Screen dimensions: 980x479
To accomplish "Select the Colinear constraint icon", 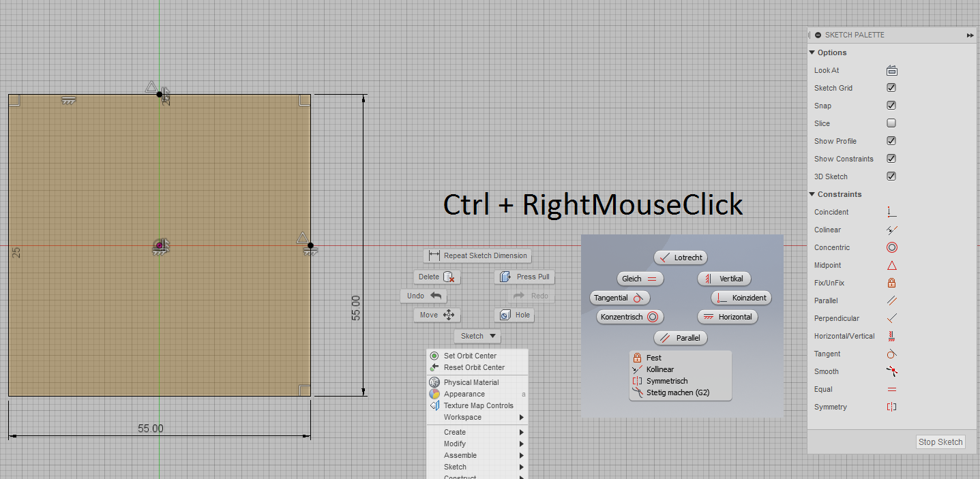I will click(x=891, y=230).
